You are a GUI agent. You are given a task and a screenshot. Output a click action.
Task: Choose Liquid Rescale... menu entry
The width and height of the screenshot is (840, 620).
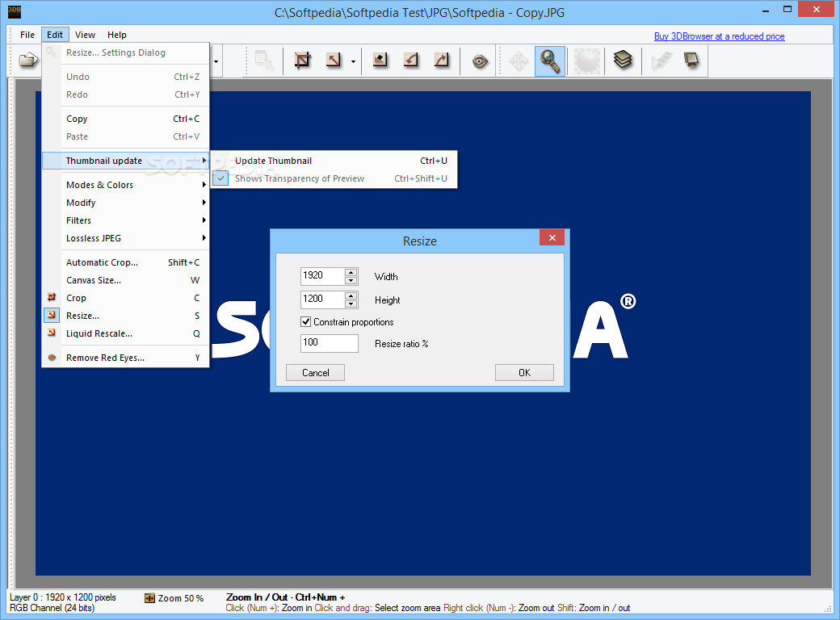125,333
